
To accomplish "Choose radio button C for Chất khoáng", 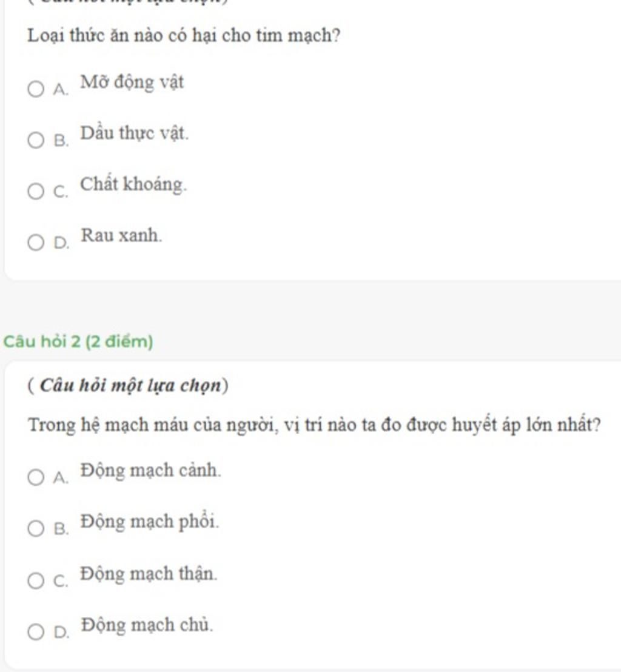I will (36, 191).
